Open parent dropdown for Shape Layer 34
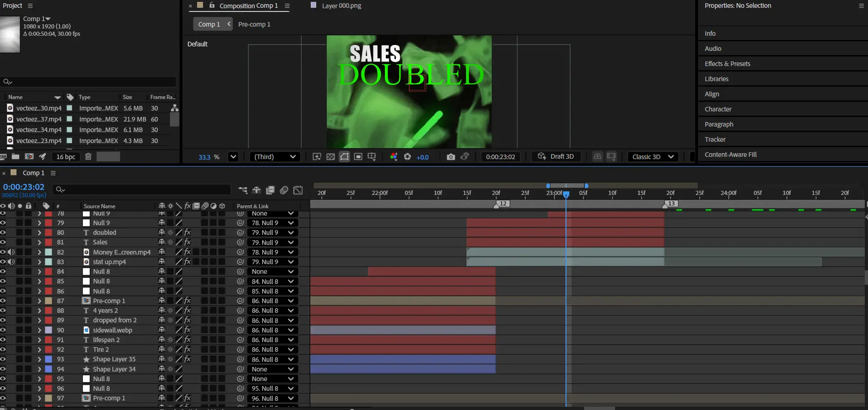 273,369
